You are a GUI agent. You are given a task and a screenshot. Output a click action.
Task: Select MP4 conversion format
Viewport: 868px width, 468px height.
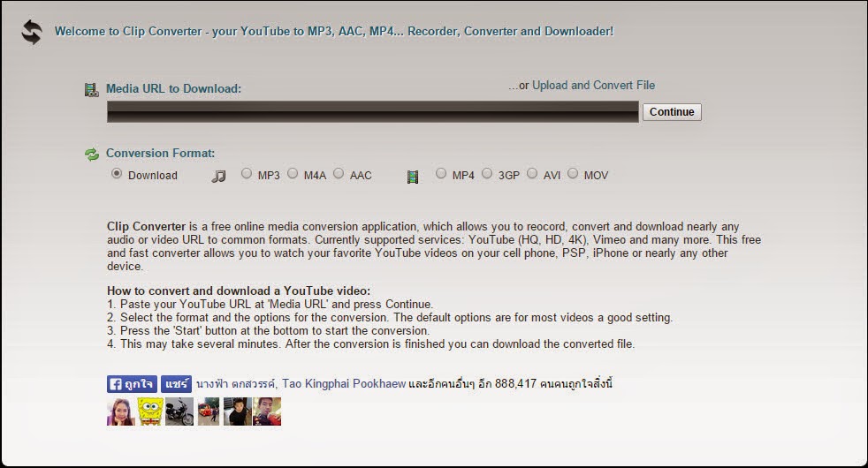click(x=441, y=174)
